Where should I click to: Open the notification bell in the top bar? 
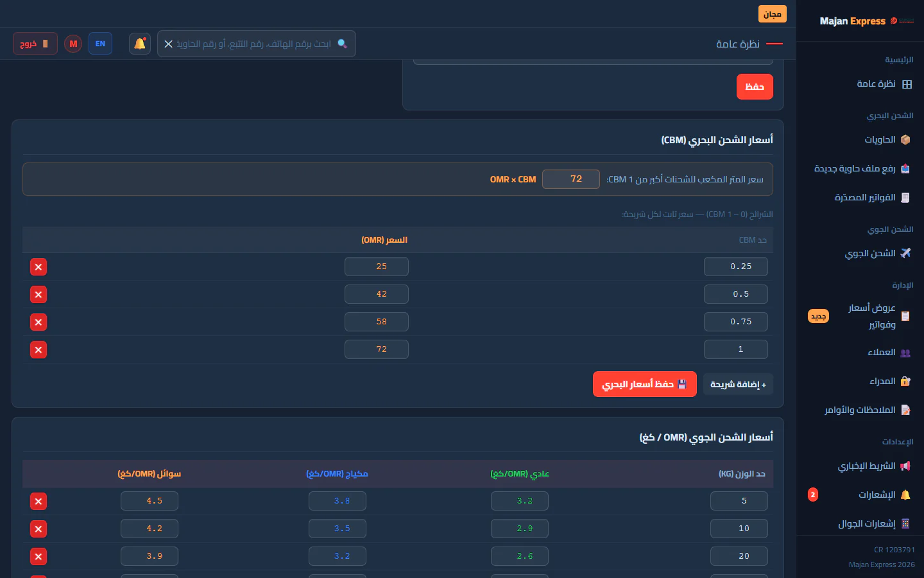[140, 44]
